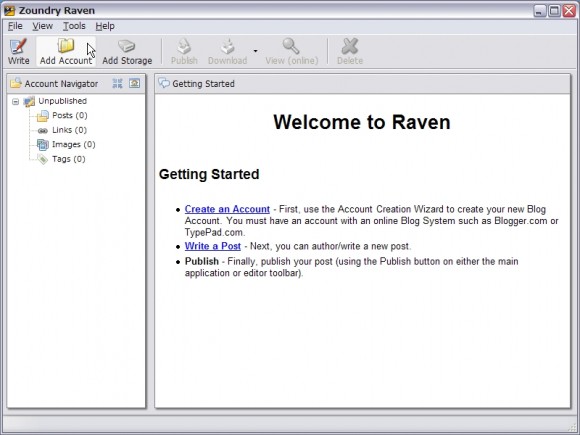Maximize the Zoundry Raven window
580x435 pixels.
(554, 11)
